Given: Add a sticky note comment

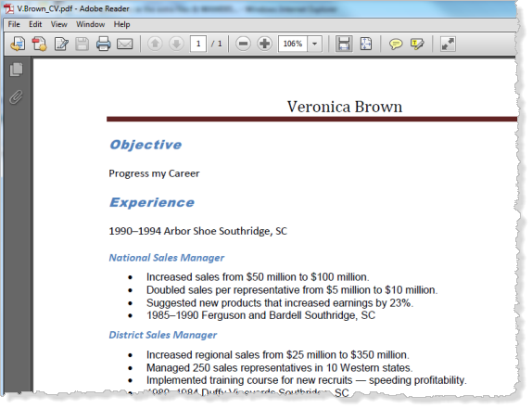Looking at the screenshot, I should pos(396,44).
